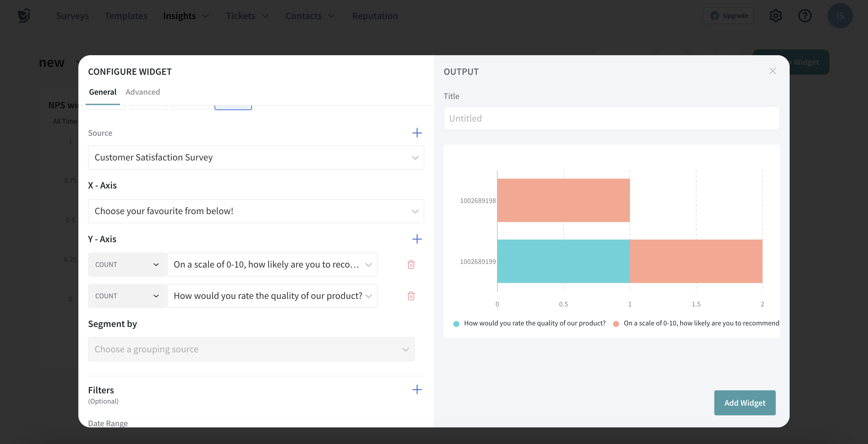Screen dimensions: 868x444
Task: Open the IS user avatar menu
Action: [840, 16]
